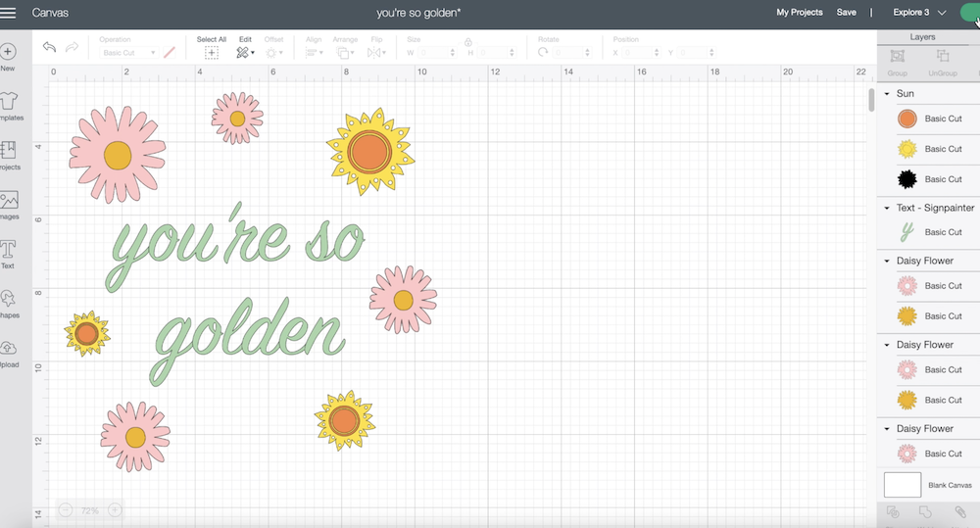Click the size Height input field

[496, 53]
